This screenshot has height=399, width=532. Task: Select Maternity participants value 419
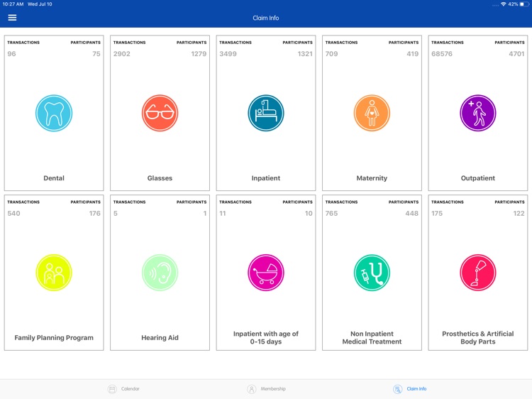pos(413,54)
